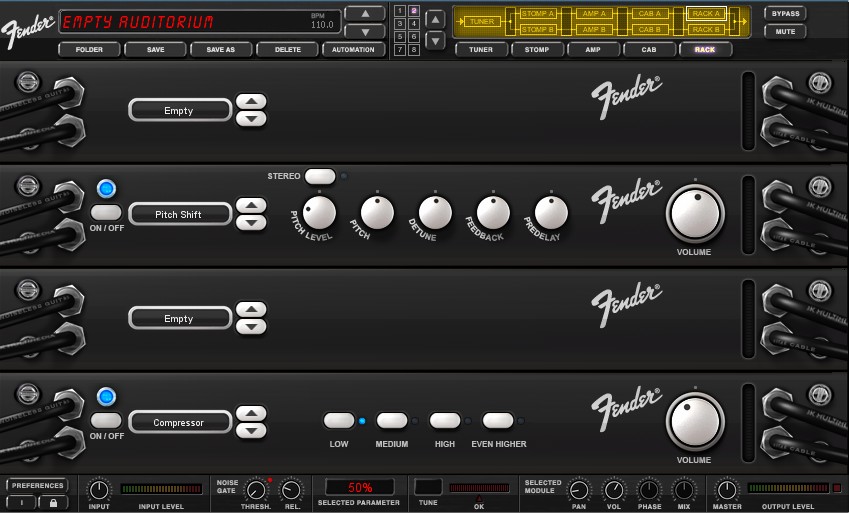Click the PITCH LEVEL knob
This screenshot has width=849, height=513.
pyautogui.click(x=319, y=212)
